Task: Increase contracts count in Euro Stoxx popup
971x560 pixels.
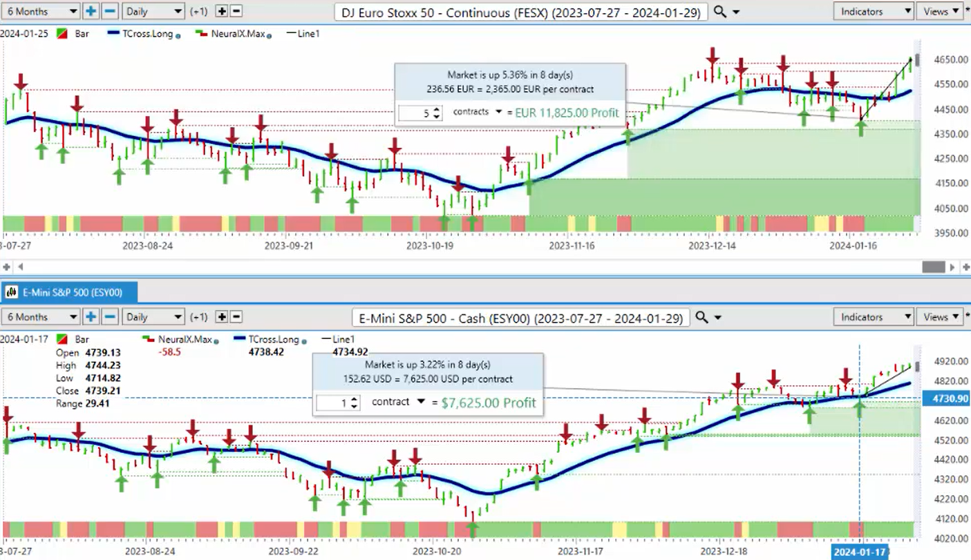Action: (436, 109)
